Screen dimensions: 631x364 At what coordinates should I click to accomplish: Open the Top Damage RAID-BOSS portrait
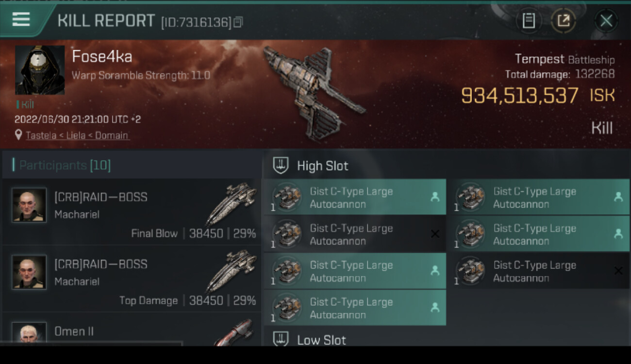click(x=29, y=272)
